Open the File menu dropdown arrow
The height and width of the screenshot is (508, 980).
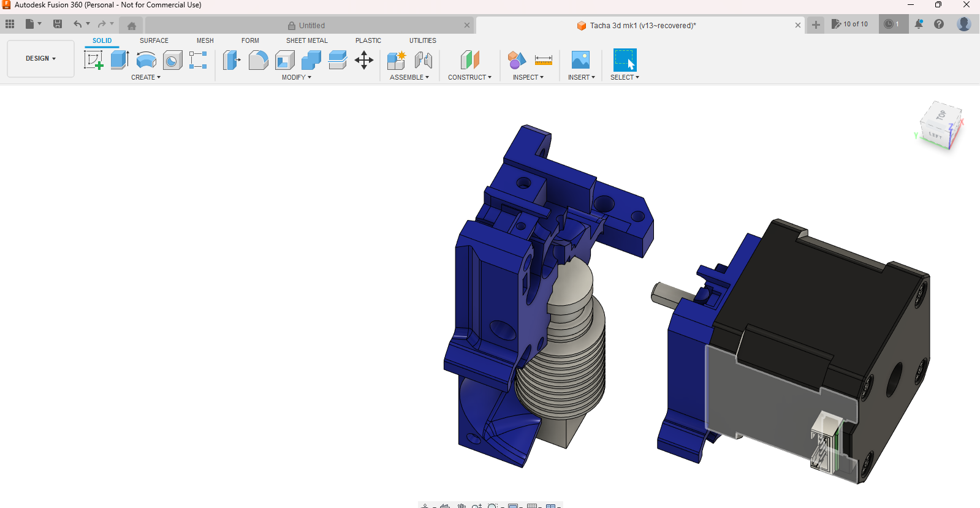pyautogui.click(x=40, y=24)
